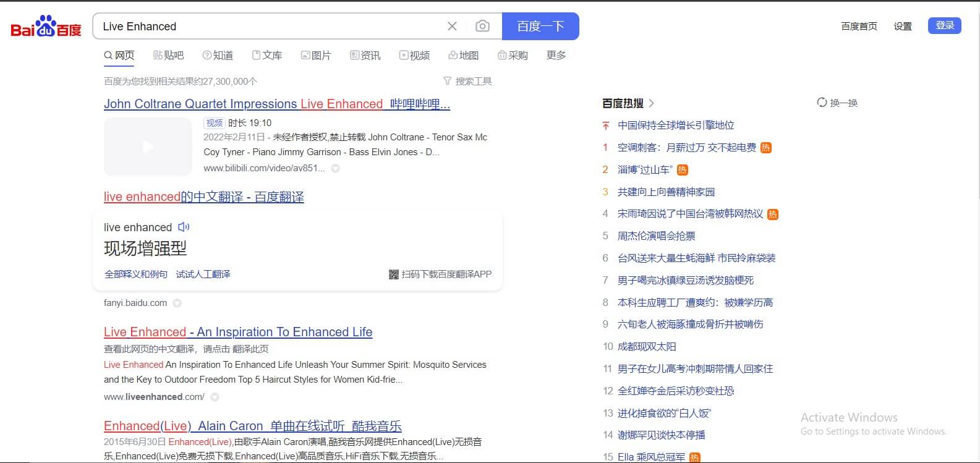The width and height of the screenshot is (980, 463).
Task: Refresh hot list with 换一换
Action: coord(837,103)
